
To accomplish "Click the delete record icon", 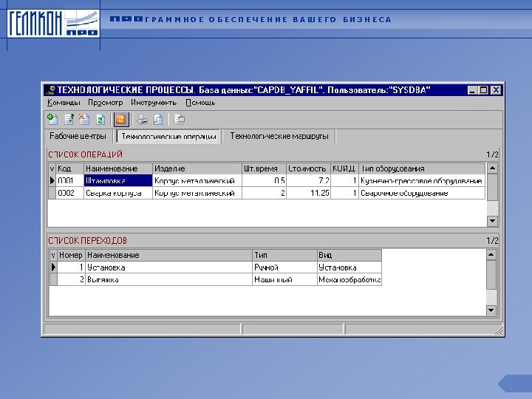I will coord(84,119).
